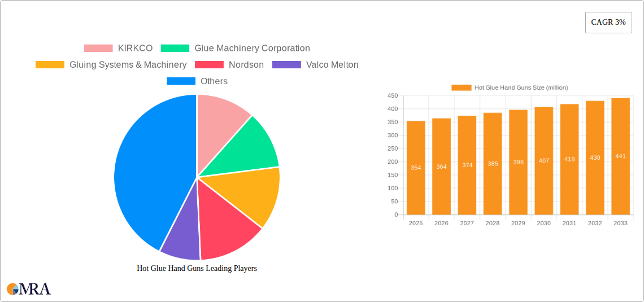Click the KIRKCO legend label
The width and height of the screenshot is (644, 302).
coord(135,48)
